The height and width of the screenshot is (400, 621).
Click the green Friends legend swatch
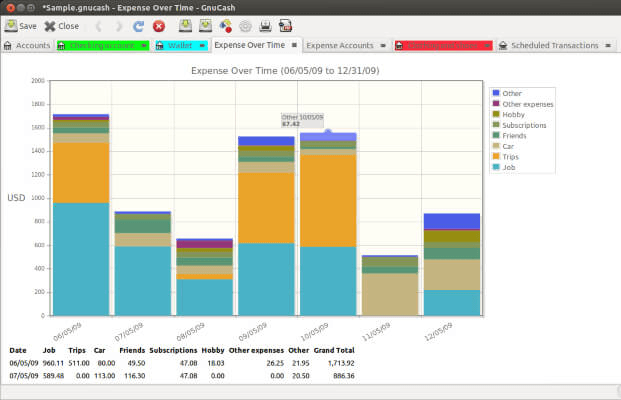[496, 135]
